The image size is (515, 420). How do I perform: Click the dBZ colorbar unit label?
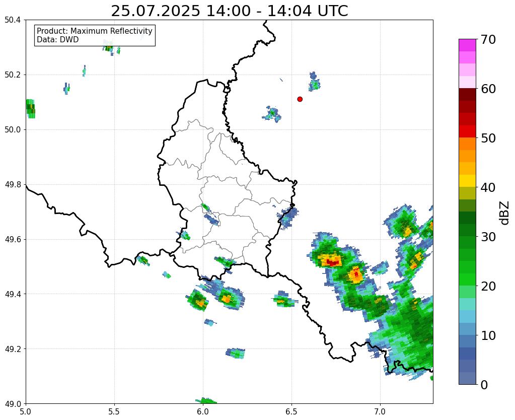coord(505,213)
